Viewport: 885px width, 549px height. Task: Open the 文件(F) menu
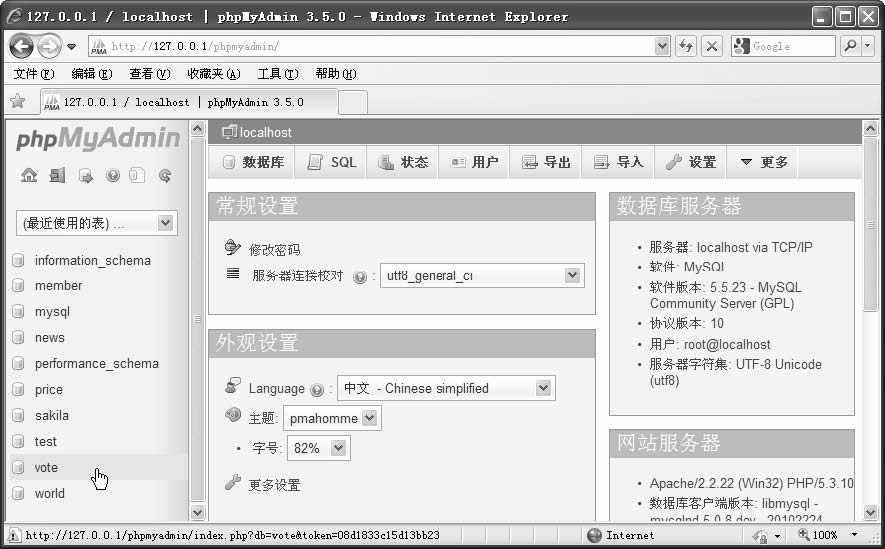(x=33, y=74)
